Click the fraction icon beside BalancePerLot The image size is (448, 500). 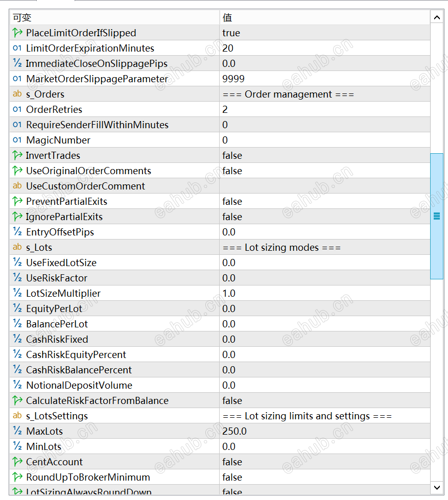coord(17,323)
